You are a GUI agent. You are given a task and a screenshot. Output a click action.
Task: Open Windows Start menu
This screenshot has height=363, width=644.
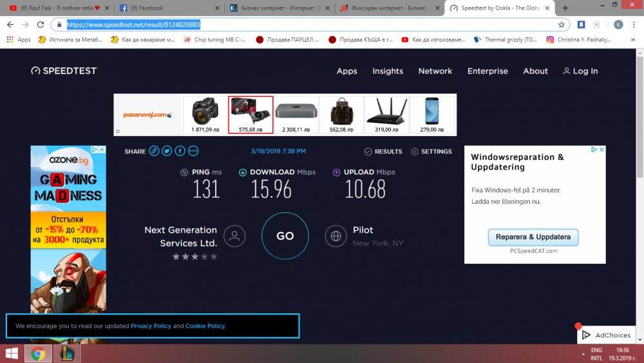[12, 353]
